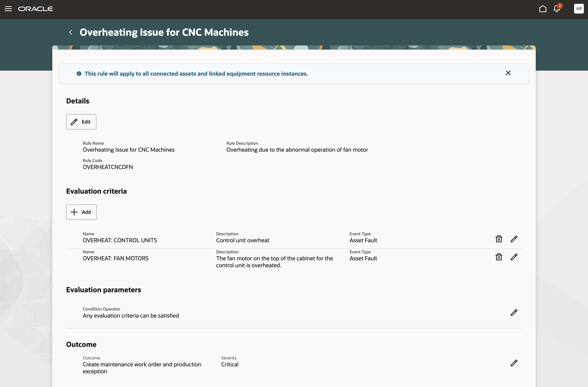This screenshot has height=387, width=588.
Task: Open the AR user profile avatar
Action: click(x=579, y=9)
